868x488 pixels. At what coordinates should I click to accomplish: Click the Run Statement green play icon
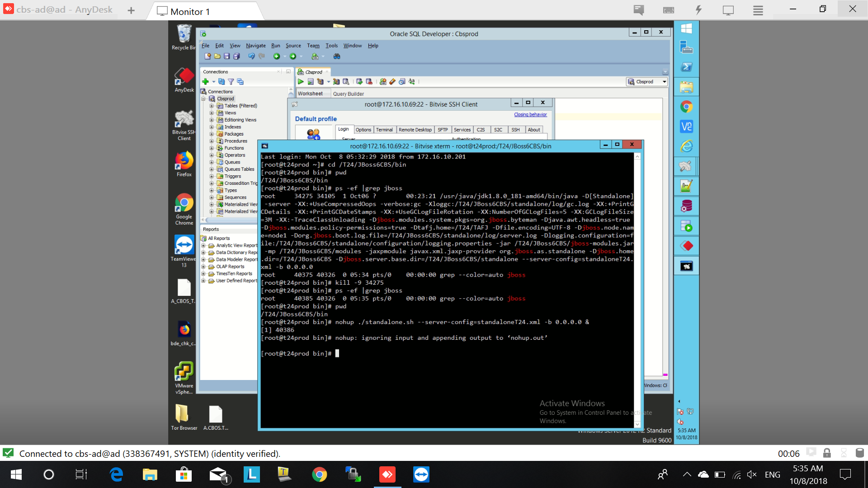coord(301,82)
